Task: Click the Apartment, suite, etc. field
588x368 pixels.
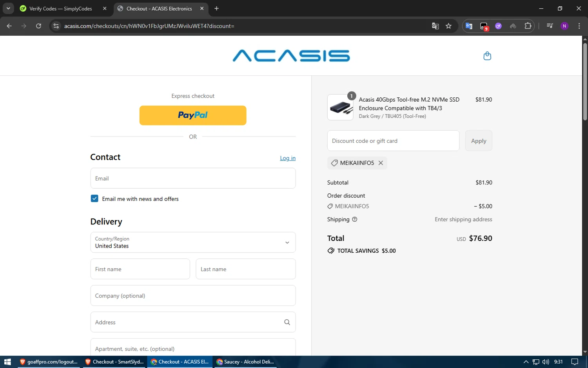Action: (193, 347)
